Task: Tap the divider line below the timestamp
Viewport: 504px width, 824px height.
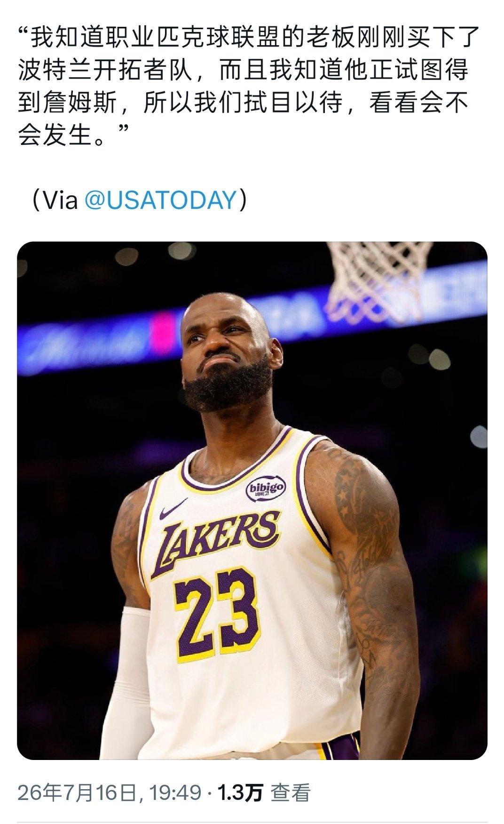Action: (252, 821)
